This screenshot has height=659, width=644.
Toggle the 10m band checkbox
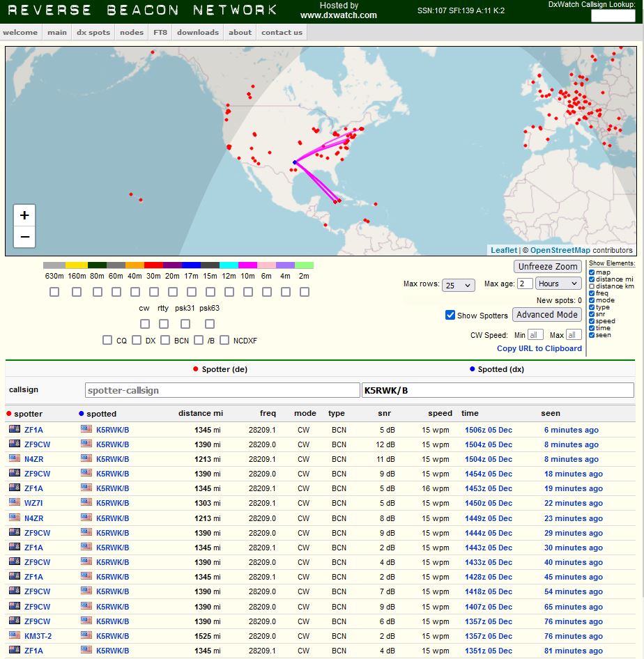point(248,292)
